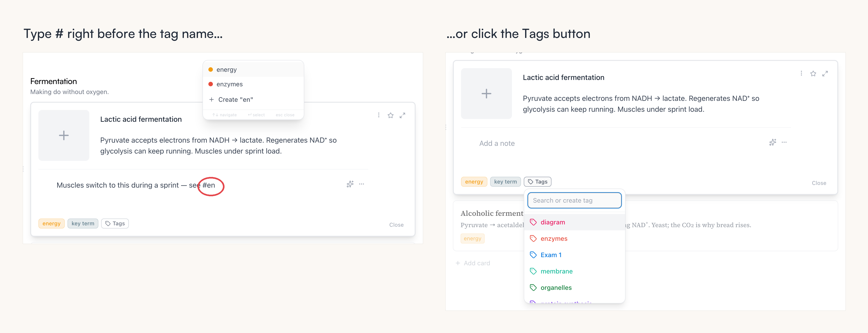Choose Create "en" option in tag popup
Image resolution: width=868 pixels, height=333 pixels.
253,100
